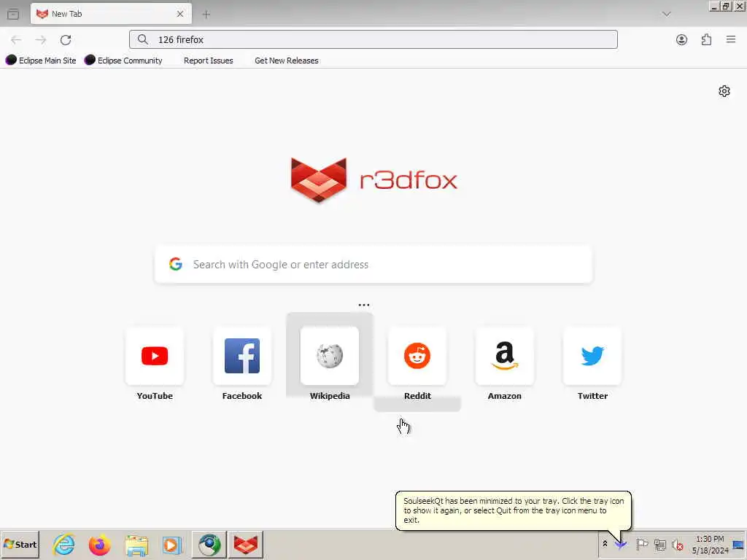Open the network tray icon
747x560 pixels.
(x=659, y=544)
